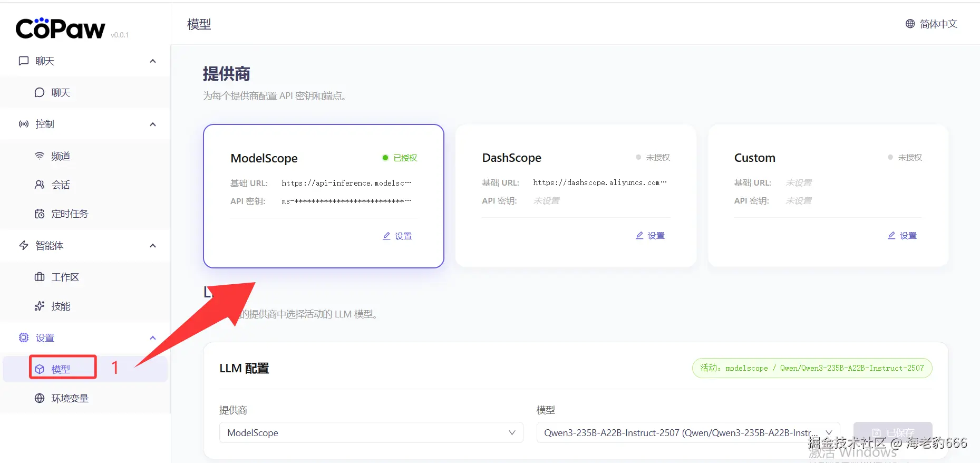
Task: Select 模型 in the settings menu
Action: click(85, 369)
